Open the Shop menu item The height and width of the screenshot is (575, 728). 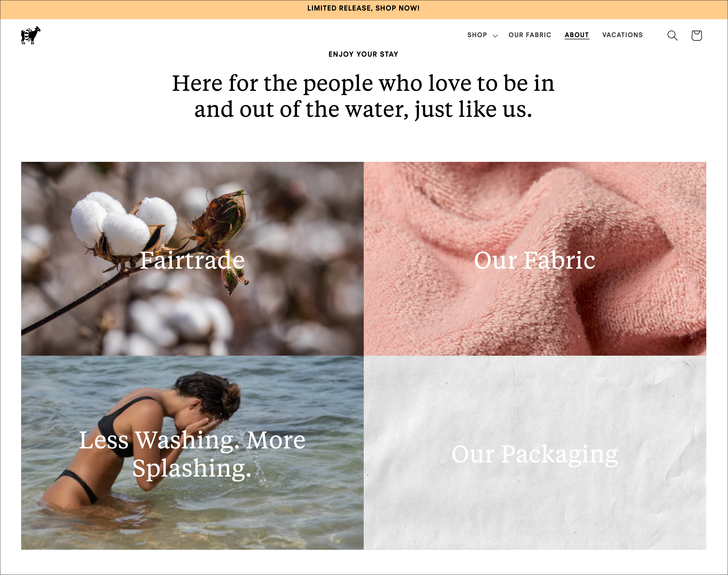point(477,35)
